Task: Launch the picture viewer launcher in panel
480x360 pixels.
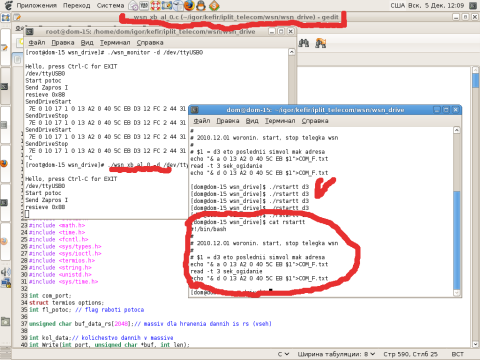Action: (x=167, y=5)
